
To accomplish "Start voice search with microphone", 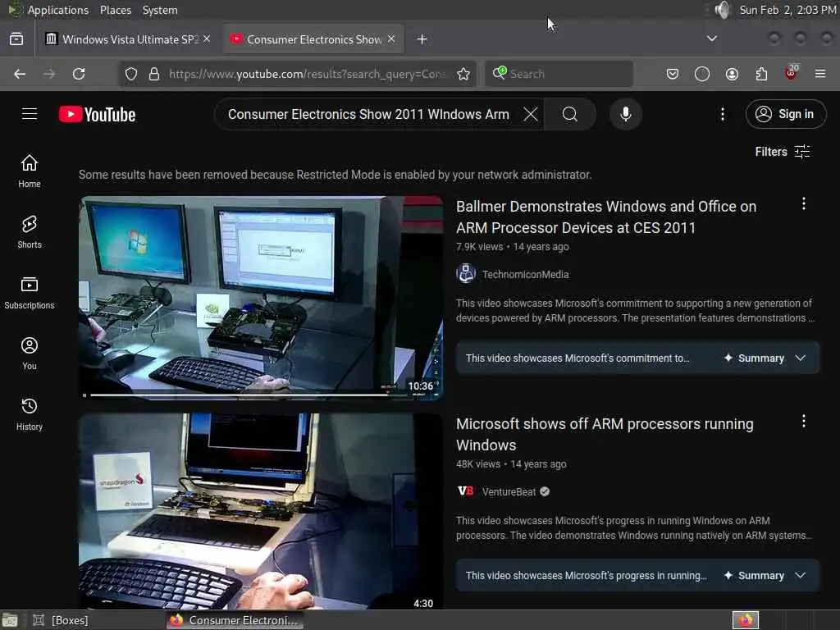I will (x=625, y=114).
